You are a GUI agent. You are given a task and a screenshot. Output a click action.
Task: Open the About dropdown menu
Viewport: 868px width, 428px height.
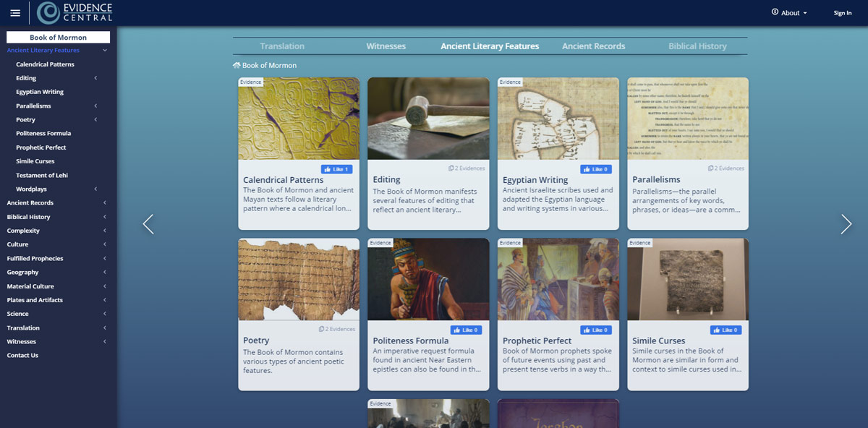coord(789,13)
